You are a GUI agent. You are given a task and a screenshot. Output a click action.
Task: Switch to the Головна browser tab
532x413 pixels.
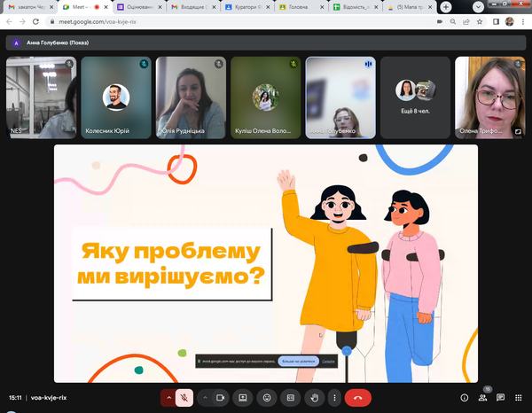(301, 7)
